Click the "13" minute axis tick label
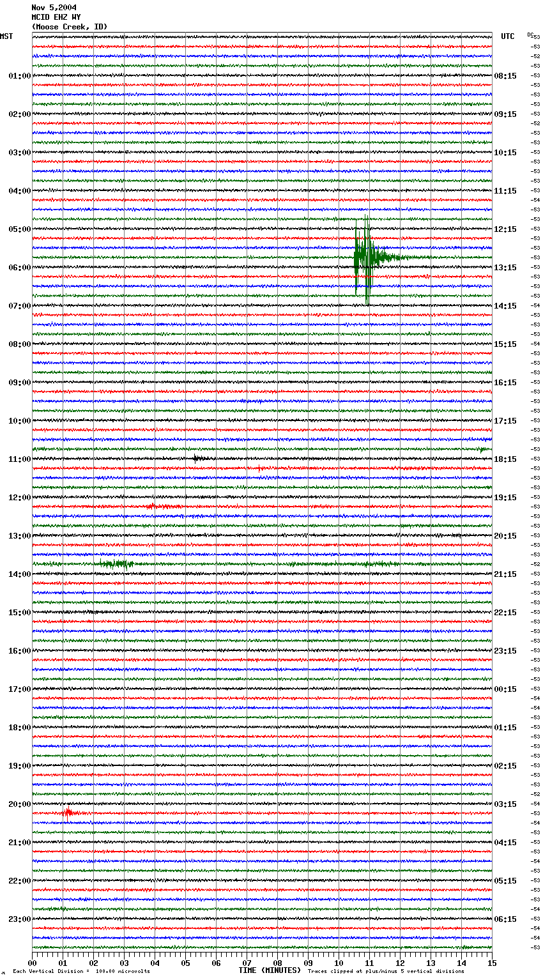 pyautogui.click(x=431, y=963)
